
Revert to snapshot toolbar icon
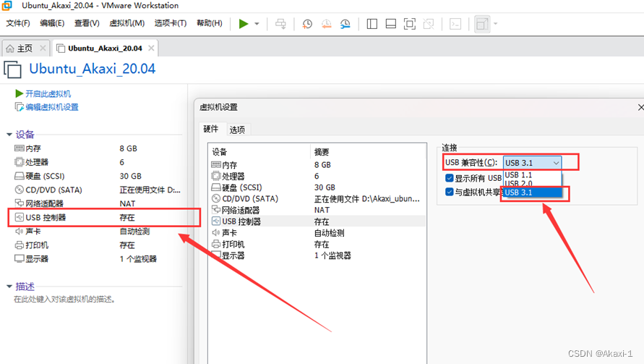click(x=326, y=24)
